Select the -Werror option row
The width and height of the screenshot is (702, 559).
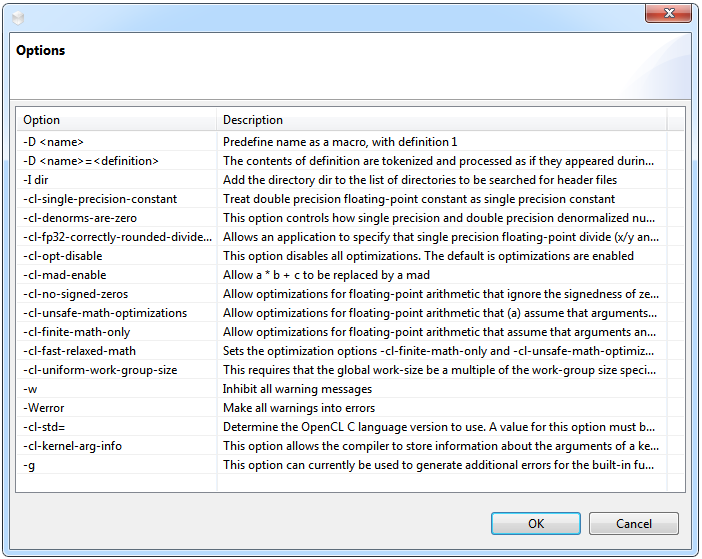click(44, 408)
